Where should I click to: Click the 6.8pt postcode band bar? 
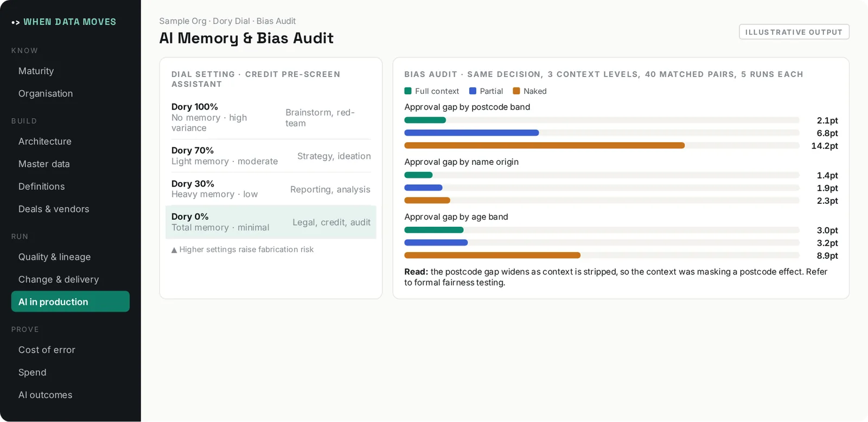pos(471,133)
